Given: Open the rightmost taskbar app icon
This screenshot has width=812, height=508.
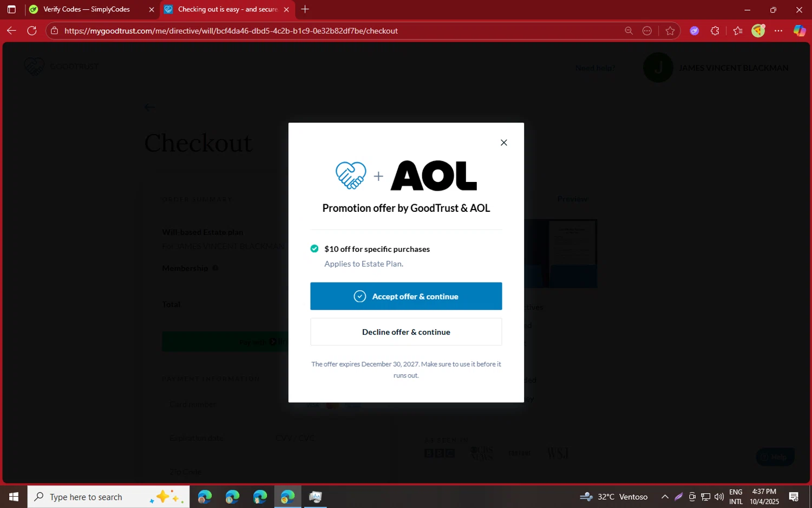Looking at the screenshot, I should pyautogui.click(x=315, y=497).
